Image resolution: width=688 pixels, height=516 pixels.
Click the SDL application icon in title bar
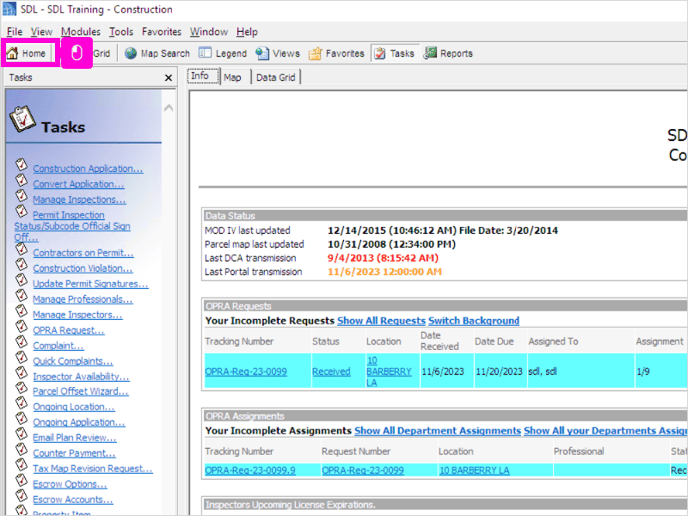point(9,9)
